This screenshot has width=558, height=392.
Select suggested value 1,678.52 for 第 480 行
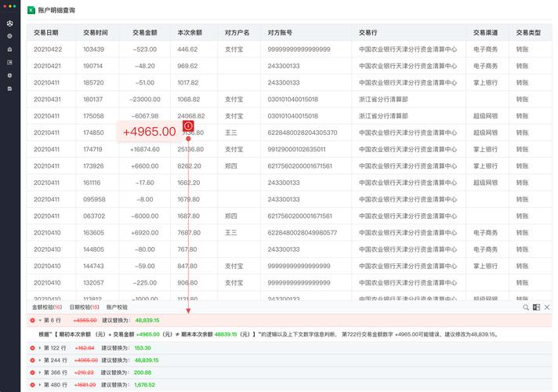(x=145, y=385)
